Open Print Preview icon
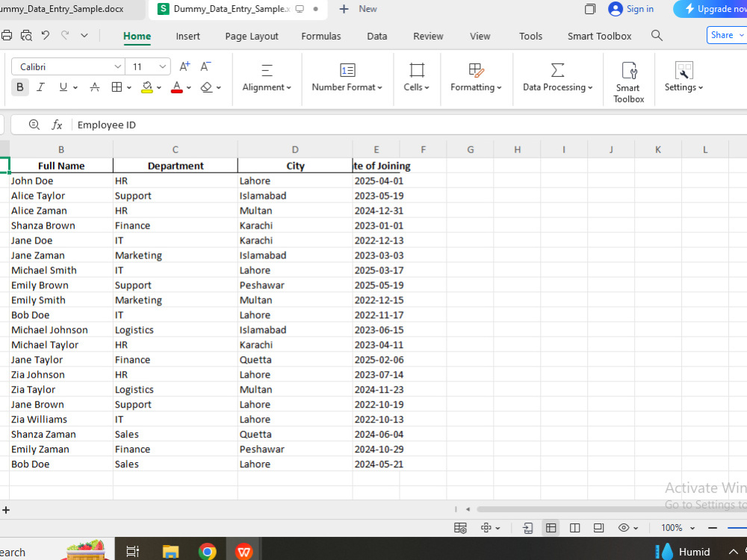Viewport: 747px width, 560px height. click(26, 35)
